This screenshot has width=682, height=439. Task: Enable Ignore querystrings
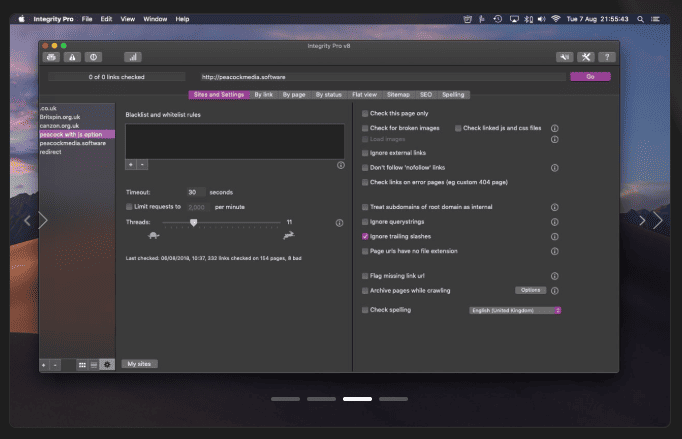(365, 222)
